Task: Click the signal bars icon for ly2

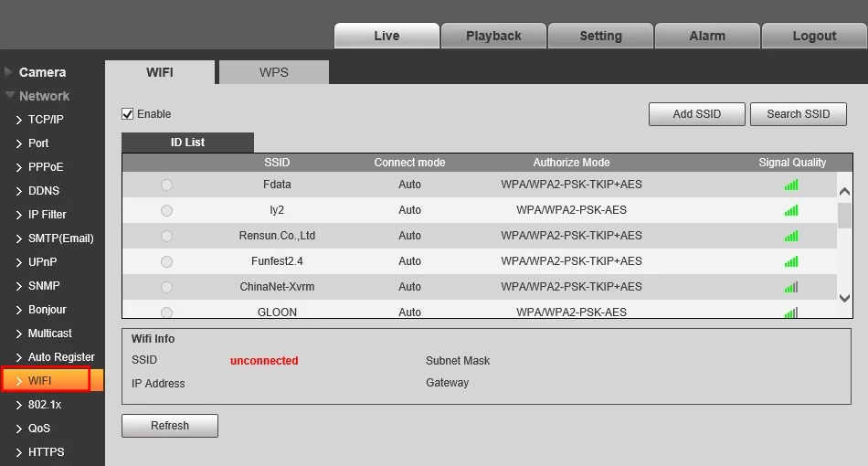Action: 791,210
